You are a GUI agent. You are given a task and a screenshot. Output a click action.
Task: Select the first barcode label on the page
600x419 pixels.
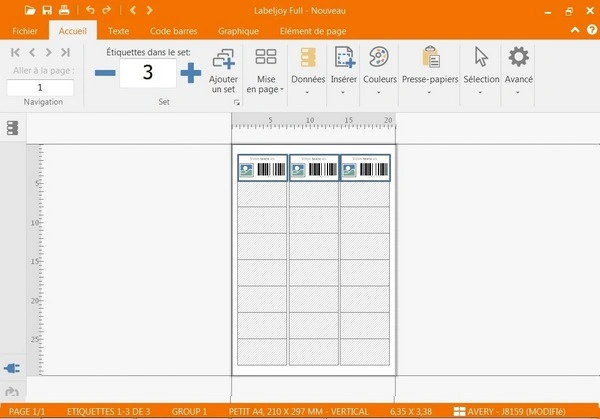pos(262,168)
